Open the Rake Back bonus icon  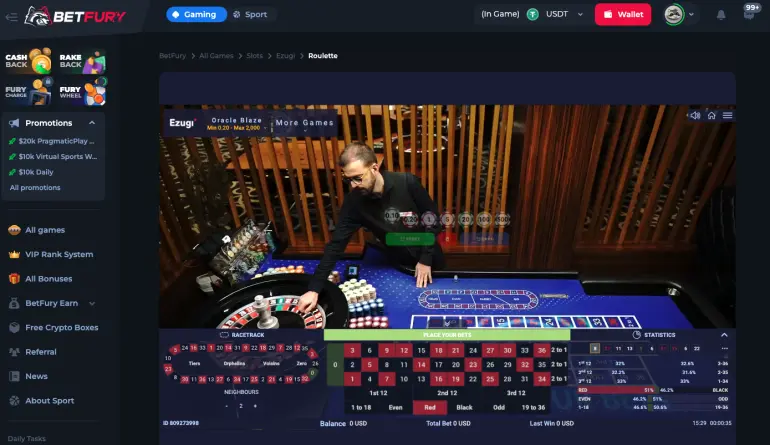click(82, 61)
